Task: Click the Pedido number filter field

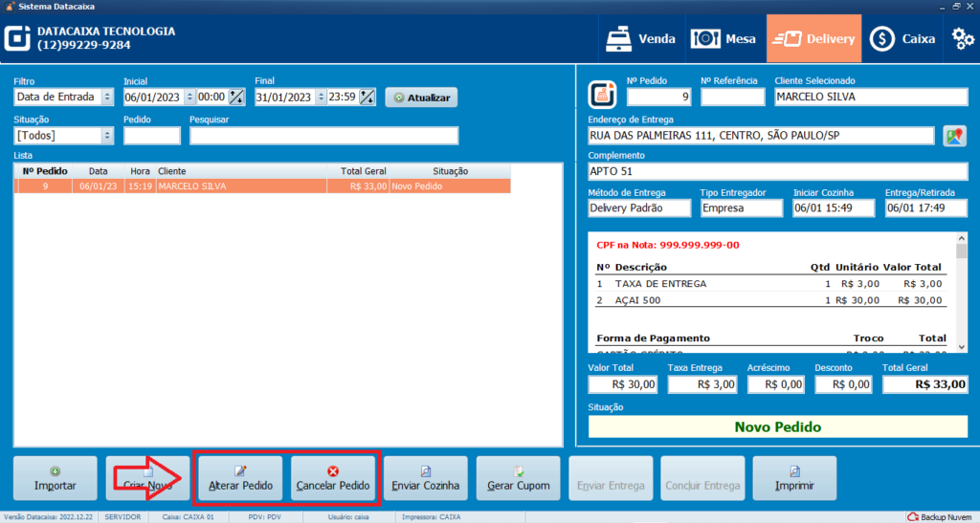Action: 152,136
